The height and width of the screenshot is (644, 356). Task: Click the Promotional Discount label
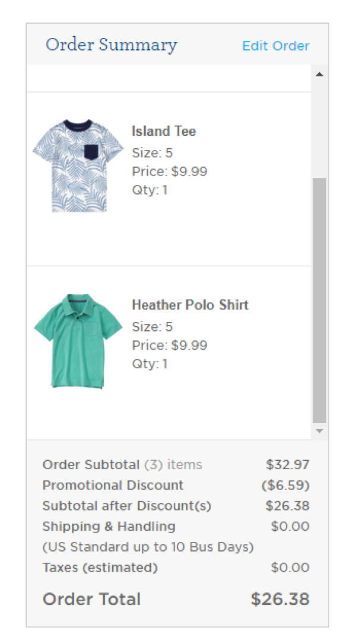pyautogui.click(x=113, y=485)
